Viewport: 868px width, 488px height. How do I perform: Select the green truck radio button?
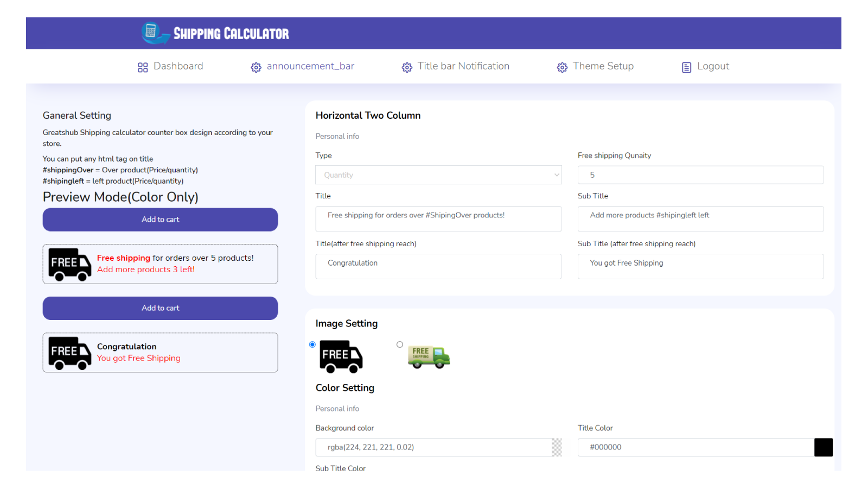pyautogui.click(x=400, y=344)
